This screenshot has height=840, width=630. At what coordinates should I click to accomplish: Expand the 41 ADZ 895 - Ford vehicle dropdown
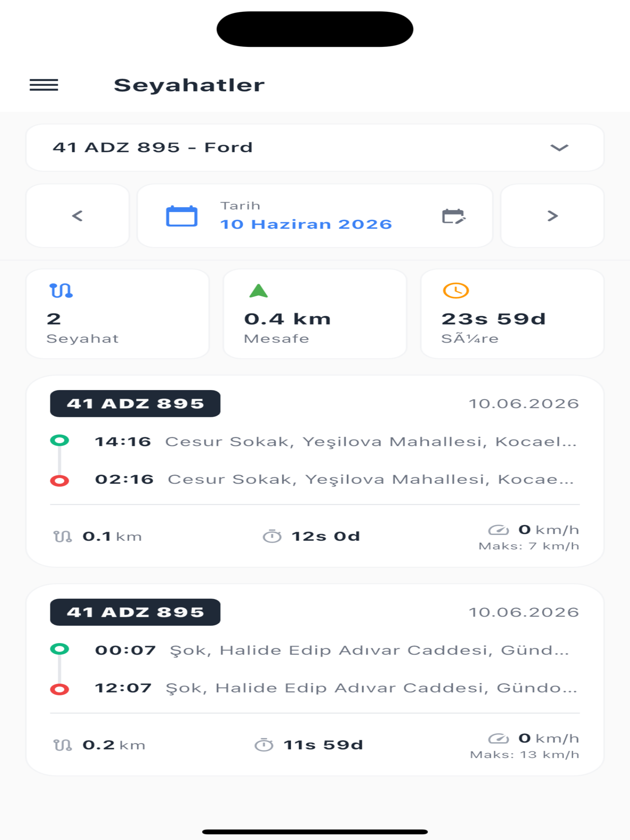tap(315, 147)
